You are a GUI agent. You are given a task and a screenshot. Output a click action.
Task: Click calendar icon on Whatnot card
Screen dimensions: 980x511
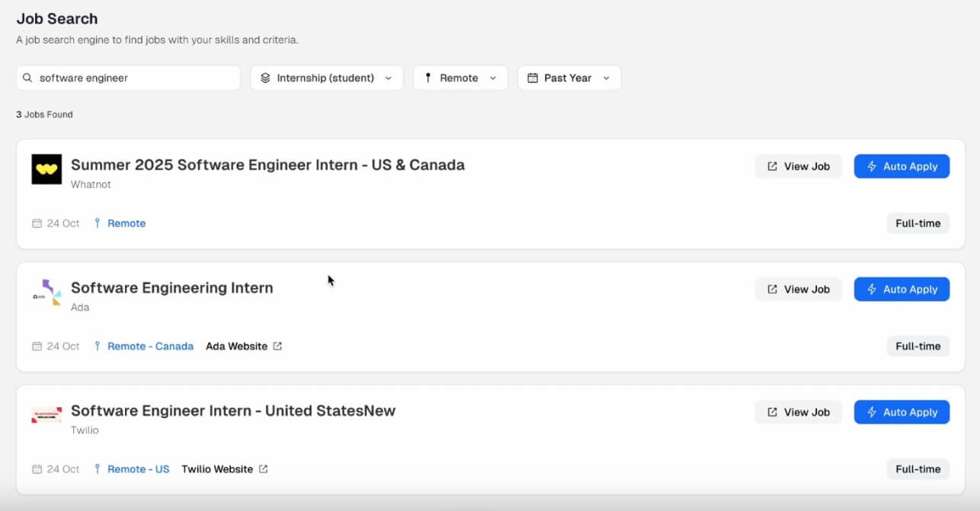[x=37, y=223]
